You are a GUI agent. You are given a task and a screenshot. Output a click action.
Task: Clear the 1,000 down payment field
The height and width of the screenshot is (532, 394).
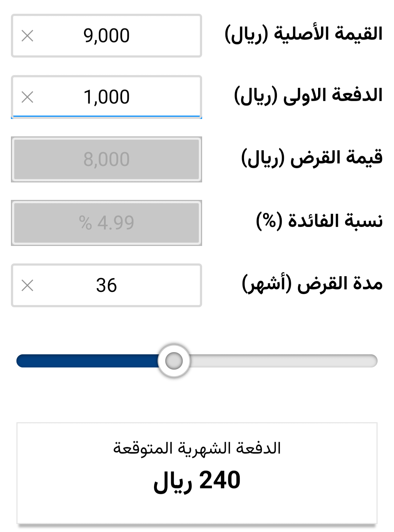pyautogui.click(x=27, y=97)
